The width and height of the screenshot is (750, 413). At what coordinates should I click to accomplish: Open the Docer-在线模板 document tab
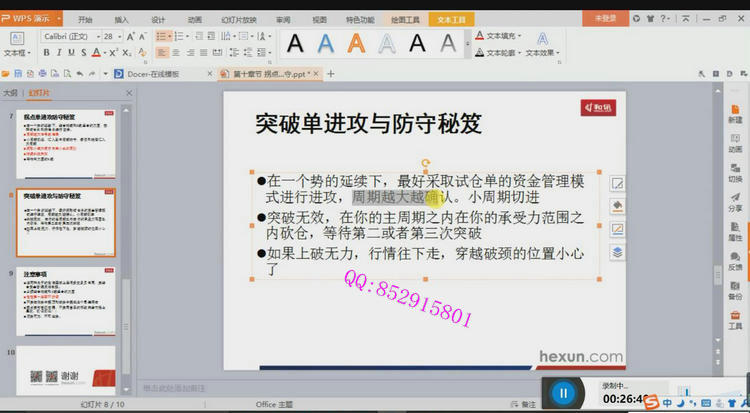pyautogui.click(x=152, y=74)
